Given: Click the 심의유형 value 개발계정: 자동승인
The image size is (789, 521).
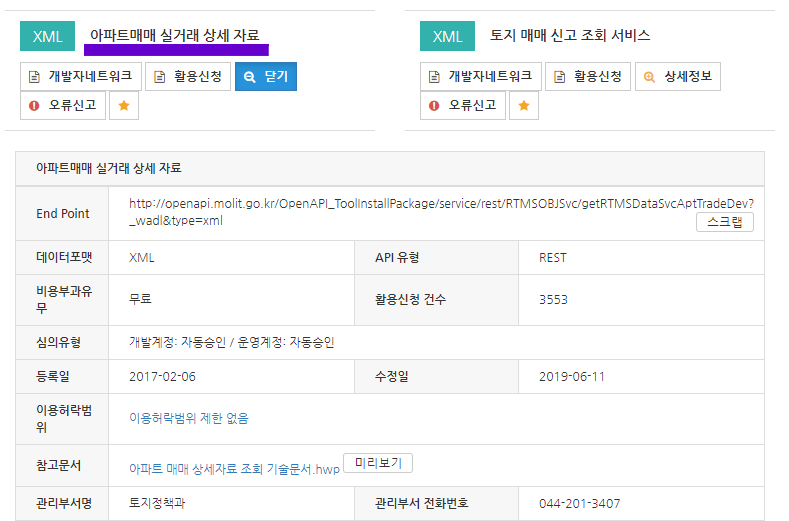Looking at the screenshot, I should [177, 342].
